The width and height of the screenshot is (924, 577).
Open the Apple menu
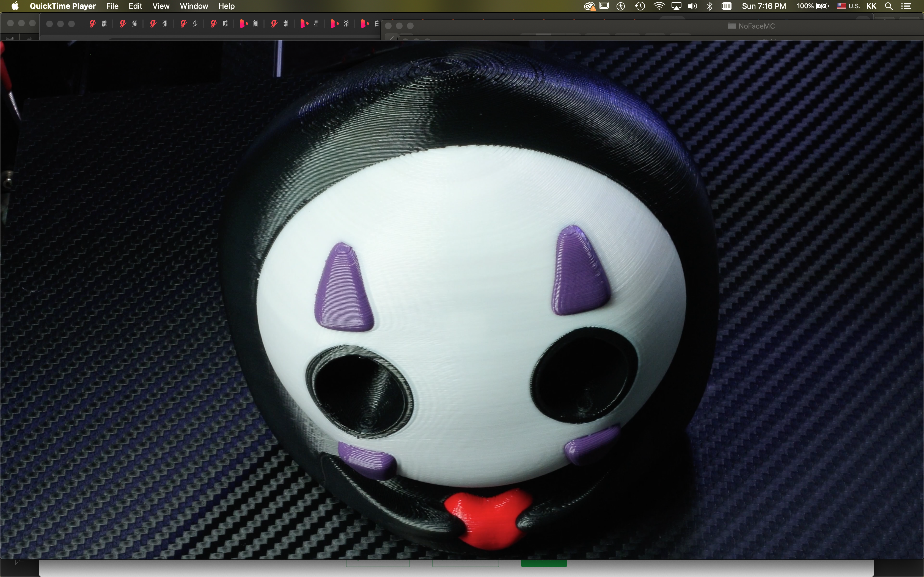(x=15, y=6)
